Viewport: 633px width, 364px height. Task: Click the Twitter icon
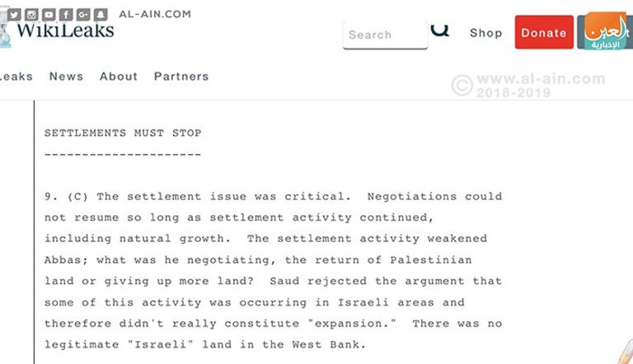pyautogui.click(x=15, y=14)
